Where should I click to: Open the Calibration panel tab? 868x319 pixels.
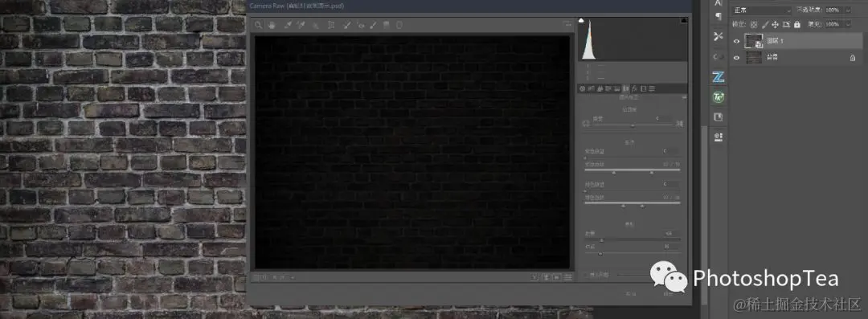coord(643,88)
